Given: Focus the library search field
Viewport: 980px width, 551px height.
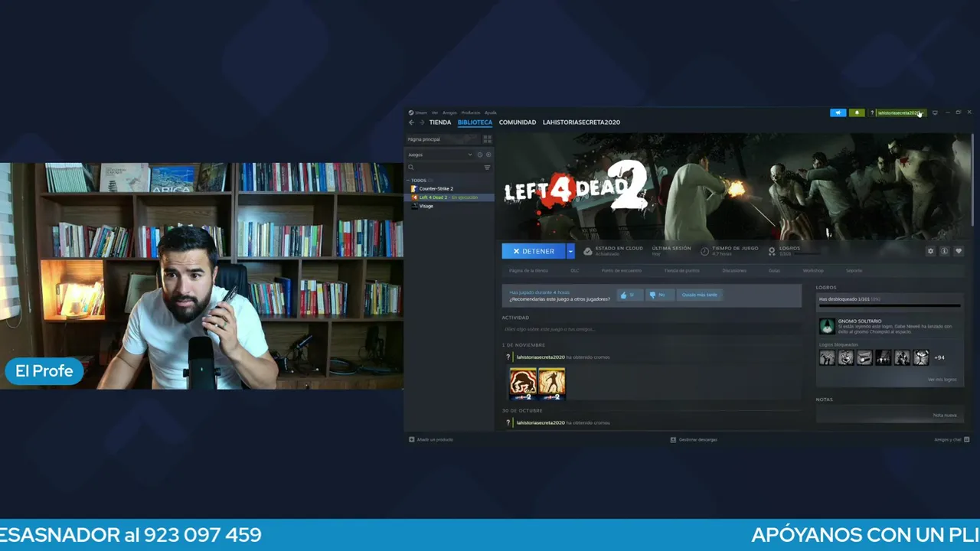Looking at the screenshot, I should [444, 167].
